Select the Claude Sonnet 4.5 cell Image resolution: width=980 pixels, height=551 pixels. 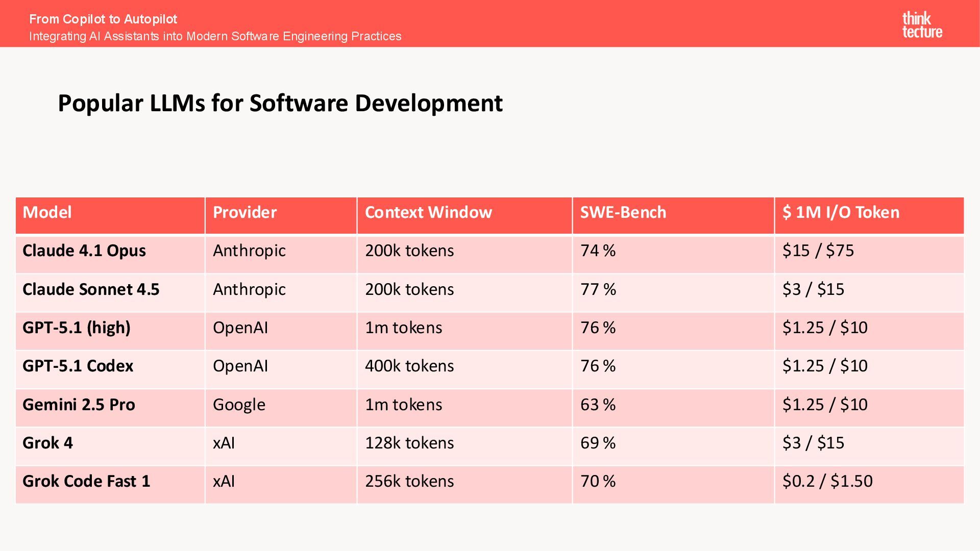tap(110, 293)
